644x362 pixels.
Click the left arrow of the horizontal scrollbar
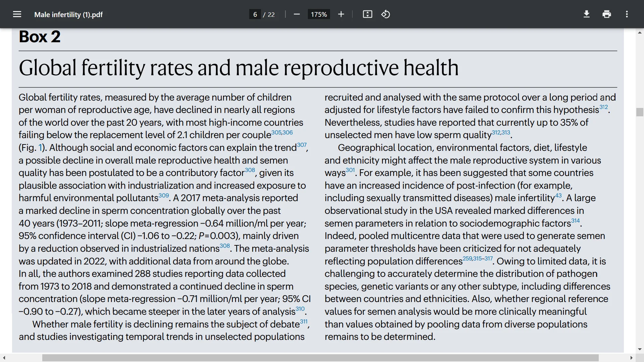pos(4,358)
